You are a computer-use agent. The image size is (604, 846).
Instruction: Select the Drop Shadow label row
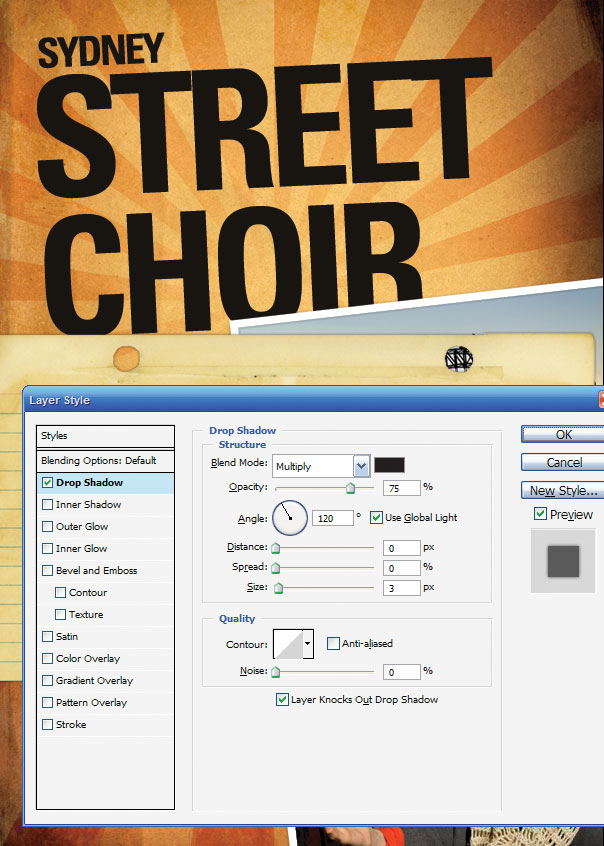(x=105, y=483)
